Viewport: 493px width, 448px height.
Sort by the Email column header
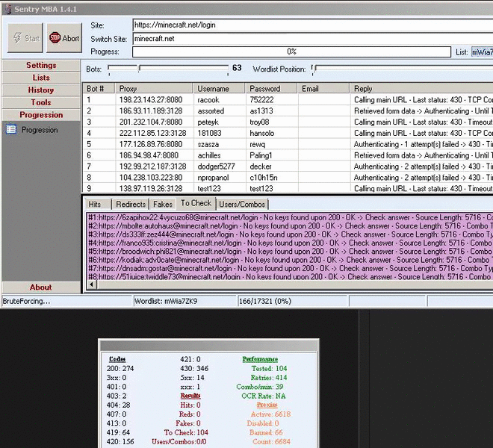coord(323,89)
